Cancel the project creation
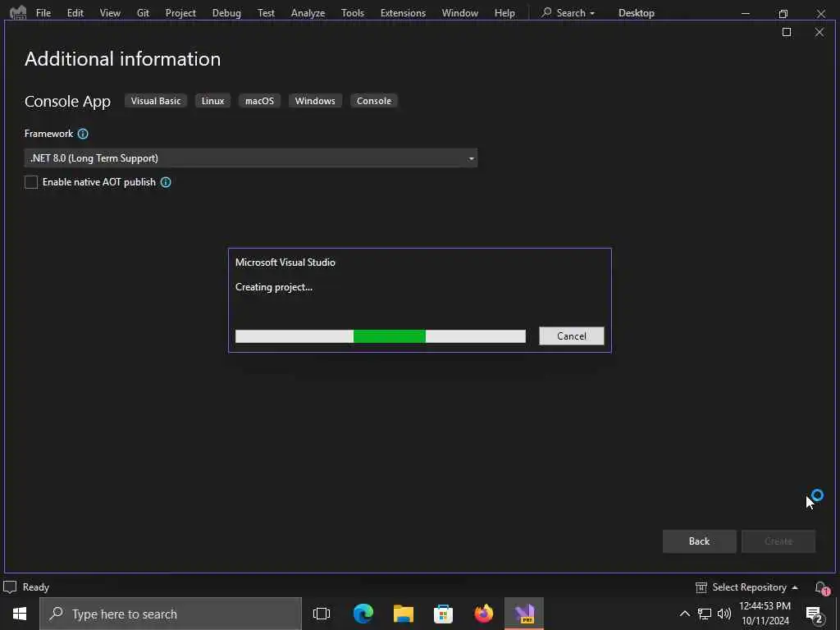 tap(572, 336)
